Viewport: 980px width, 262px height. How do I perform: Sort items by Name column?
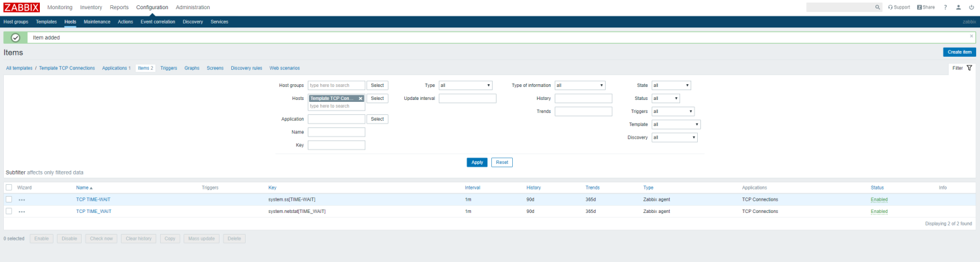click(x=84, y=188)
